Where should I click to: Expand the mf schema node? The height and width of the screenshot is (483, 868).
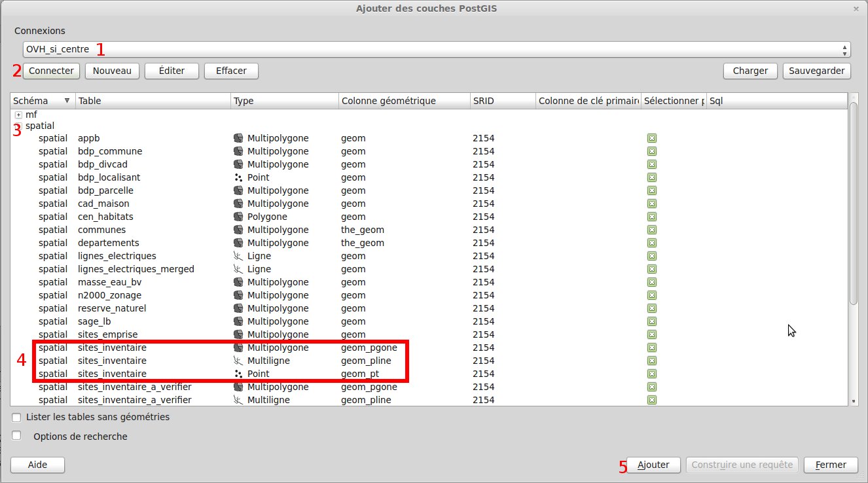(x=18, y=115)
